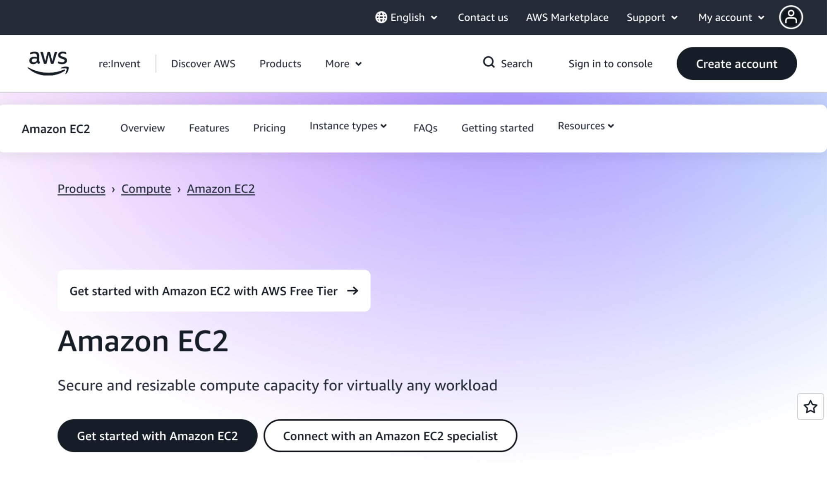827x504 pixels.
Task: Click the search magnifier icon
Action: pyautogui.click(x=489, y=63)
